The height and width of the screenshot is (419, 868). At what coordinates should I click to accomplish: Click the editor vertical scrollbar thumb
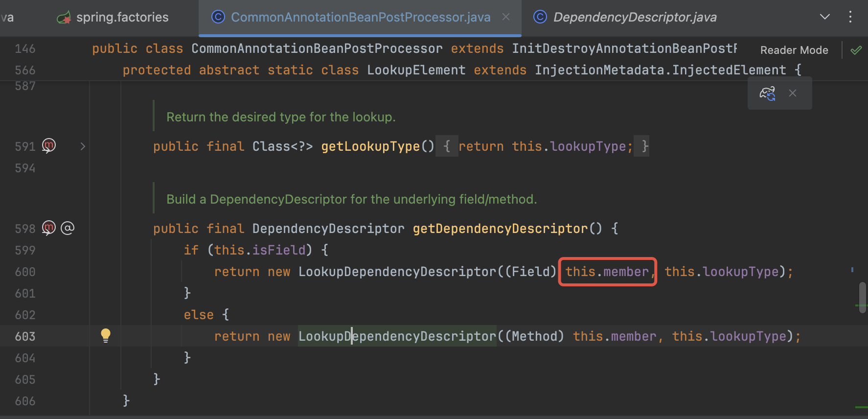[863, 297]
